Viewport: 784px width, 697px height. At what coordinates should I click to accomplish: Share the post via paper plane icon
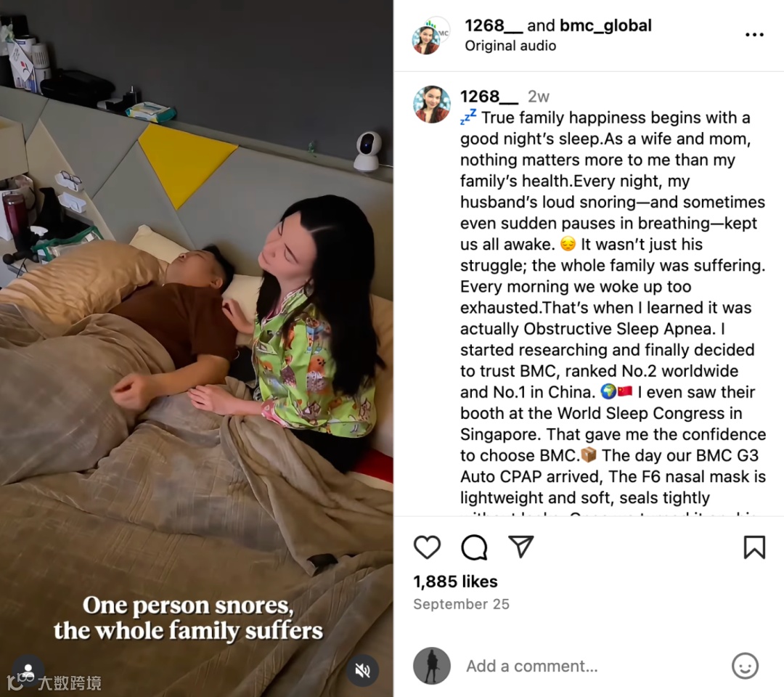tap(520, 546)
